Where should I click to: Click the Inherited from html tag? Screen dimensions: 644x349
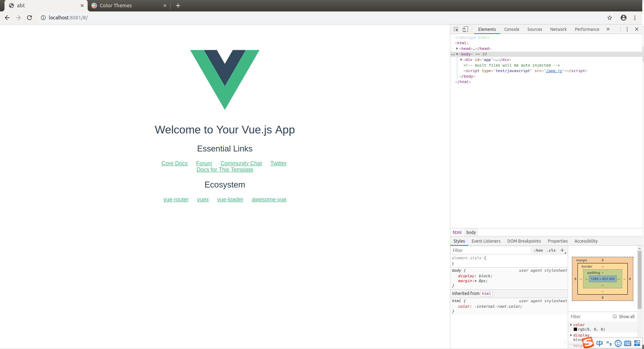486,294
